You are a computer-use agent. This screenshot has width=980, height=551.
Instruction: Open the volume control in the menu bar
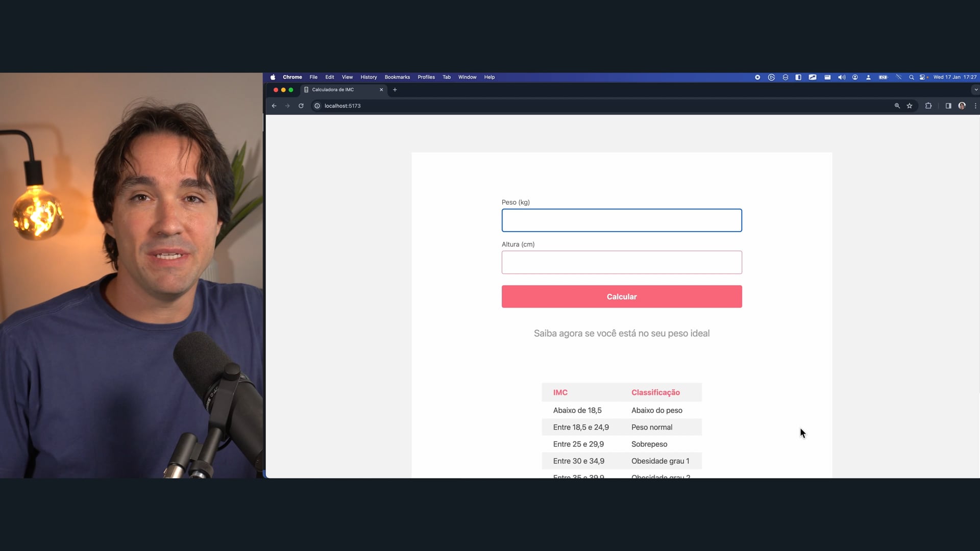pos(841,77)
